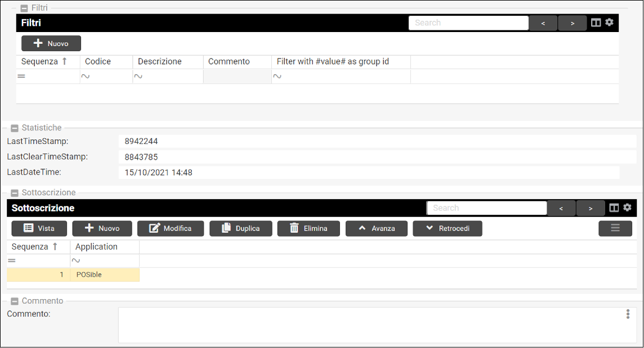
Task: Collapse the Filtri section
Action: 24,8
